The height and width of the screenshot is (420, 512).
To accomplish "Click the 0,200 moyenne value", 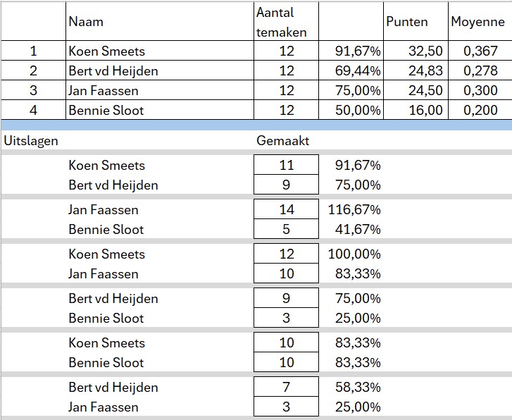I will coord(481,111).
